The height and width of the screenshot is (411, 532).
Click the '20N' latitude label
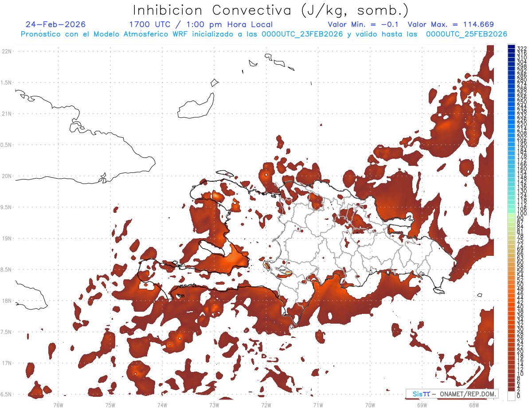pyautogui.click(x=7, y=176)
